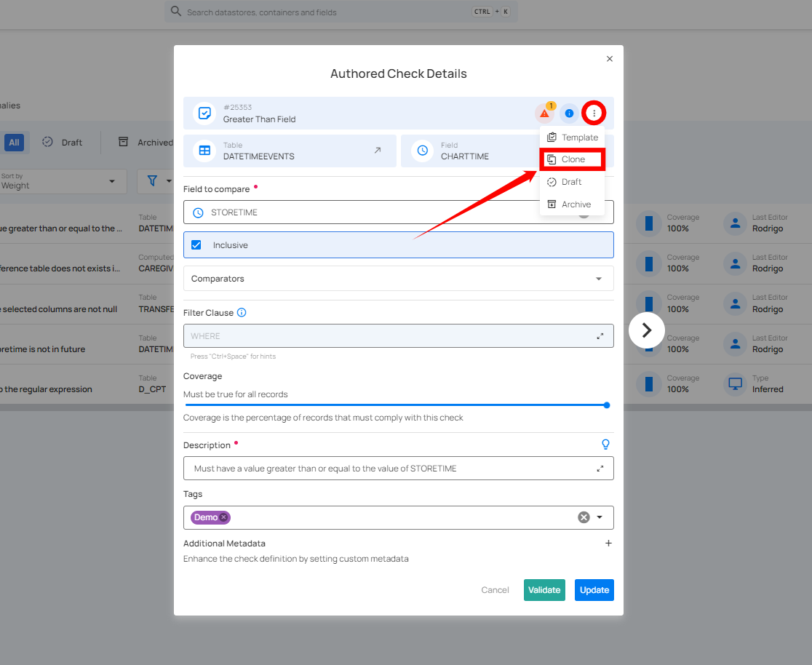Toggle the Inclusive checkbox
The width and height of the screenshot is (812, 665).
tap(196, 244)
